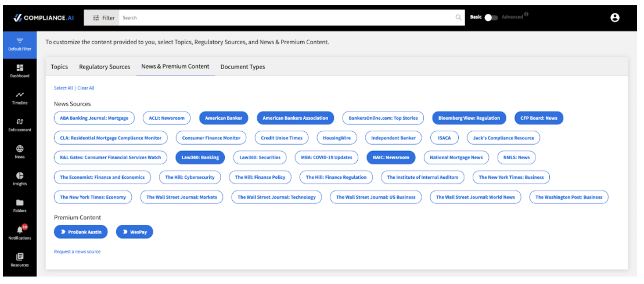This screenshot has height=284, width=644.
Task: Enable Consumer Finance Monitor source
Action: coord(211,138)
